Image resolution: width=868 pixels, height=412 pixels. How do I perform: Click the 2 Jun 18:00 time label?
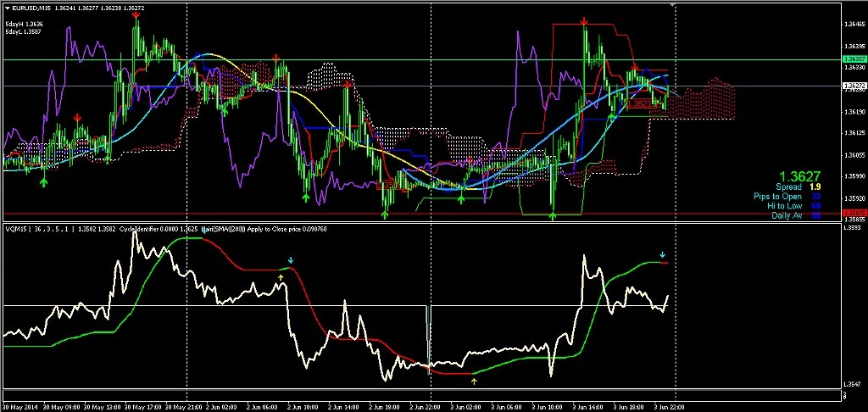[x=386, y=407]
